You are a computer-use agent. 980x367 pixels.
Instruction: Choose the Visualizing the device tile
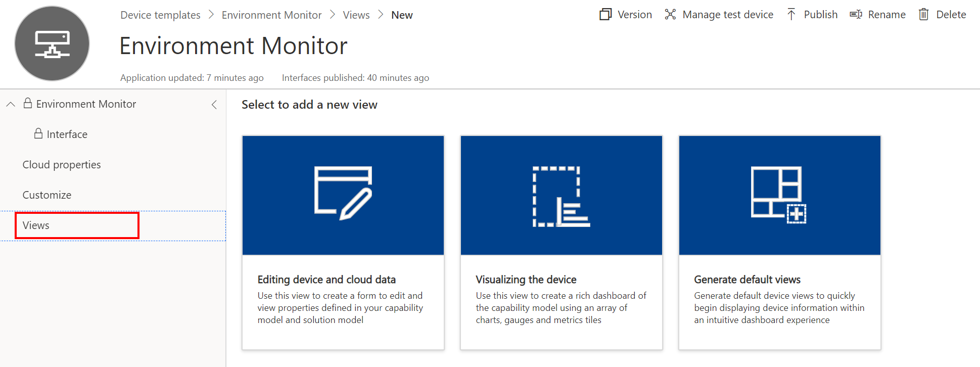coord(562,243)
